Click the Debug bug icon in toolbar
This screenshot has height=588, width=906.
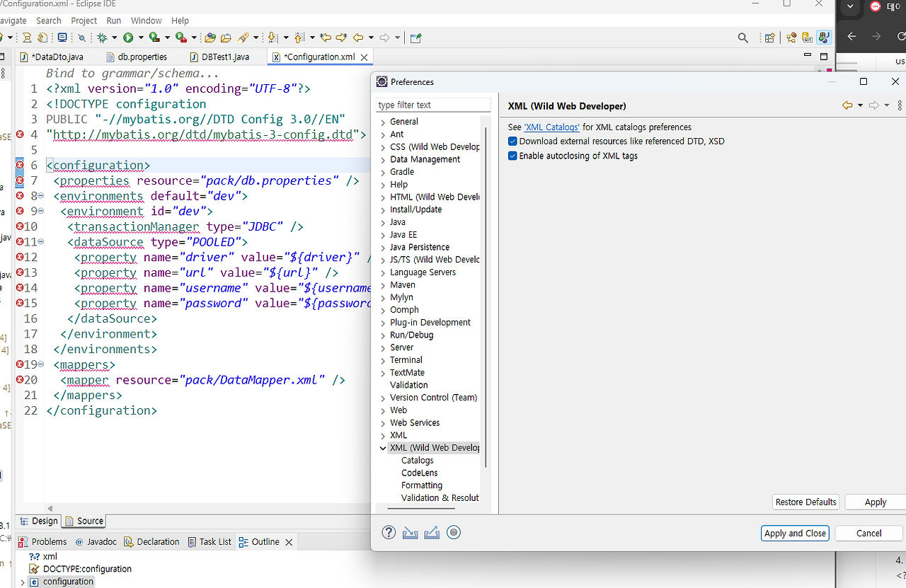pos(103,38)
